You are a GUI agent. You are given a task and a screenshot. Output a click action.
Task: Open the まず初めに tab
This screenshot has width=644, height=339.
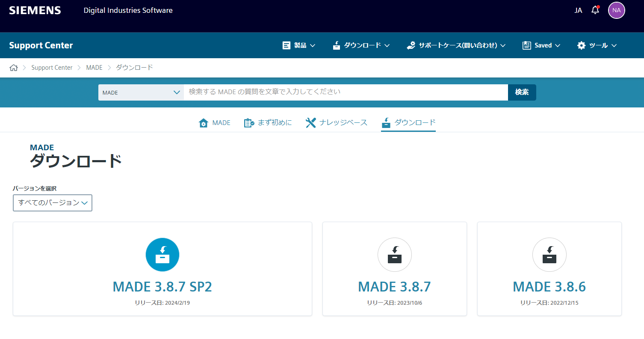coord(268,123)
